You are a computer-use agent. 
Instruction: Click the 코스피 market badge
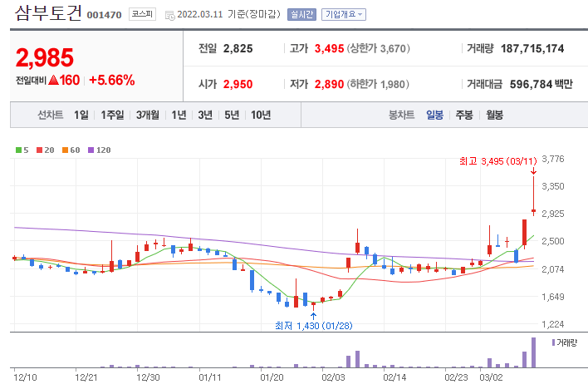tap(142, 14)
